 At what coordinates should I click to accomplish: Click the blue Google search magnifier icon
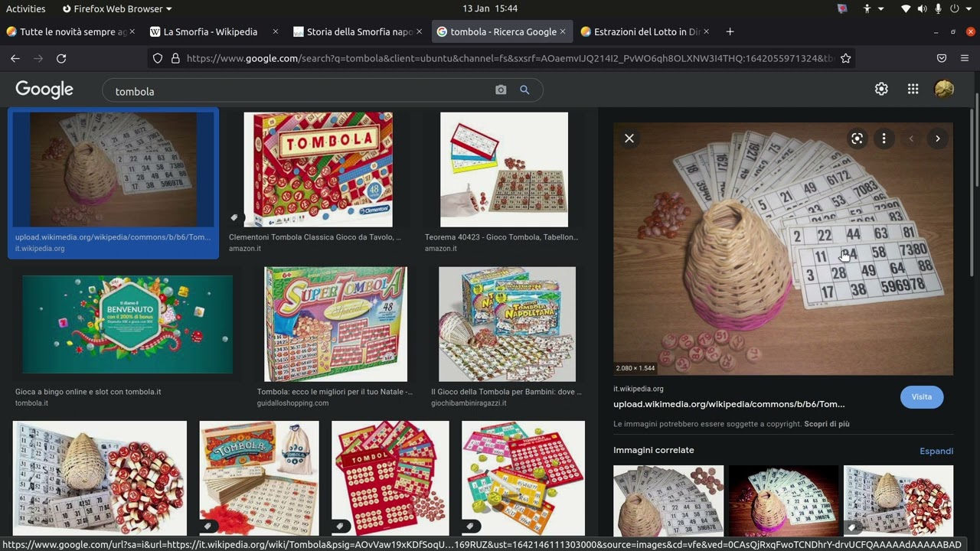tap(524, 90)
